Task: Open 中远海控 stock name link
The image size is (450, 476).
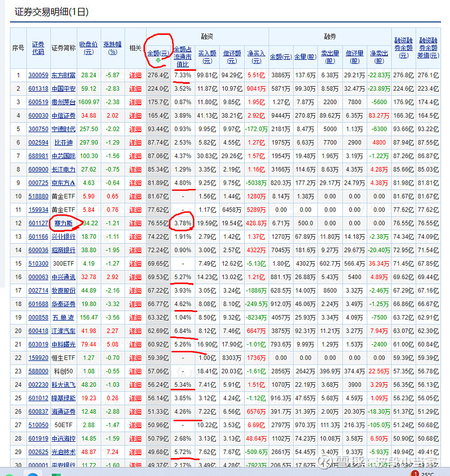Action: 64,438
